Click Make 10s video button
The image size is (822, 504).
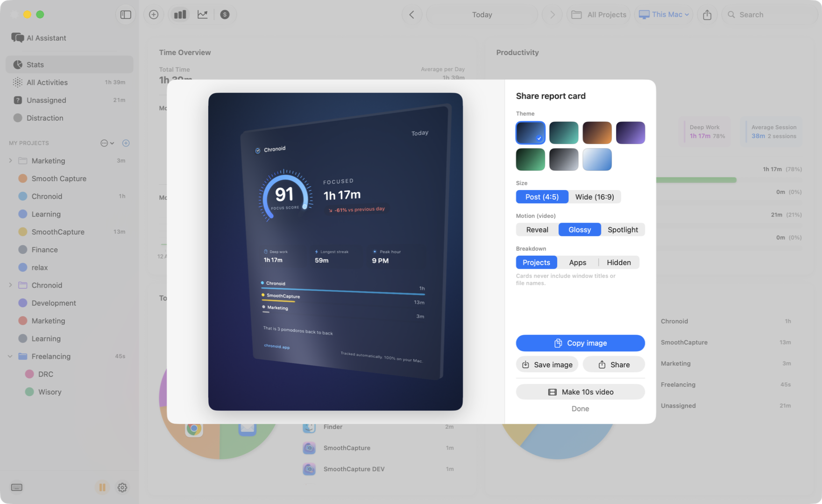tap(580, 392)
